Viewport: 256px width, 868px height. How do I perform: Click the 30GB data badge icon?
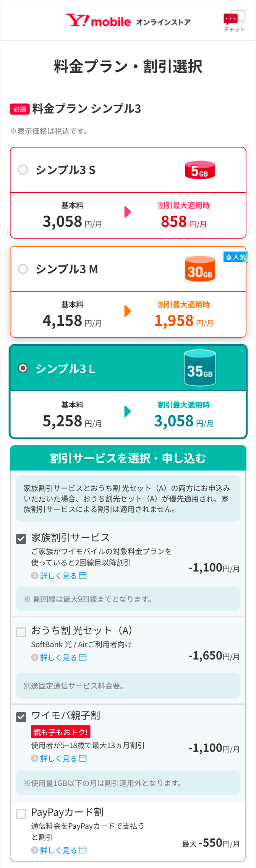click(200, 269)
